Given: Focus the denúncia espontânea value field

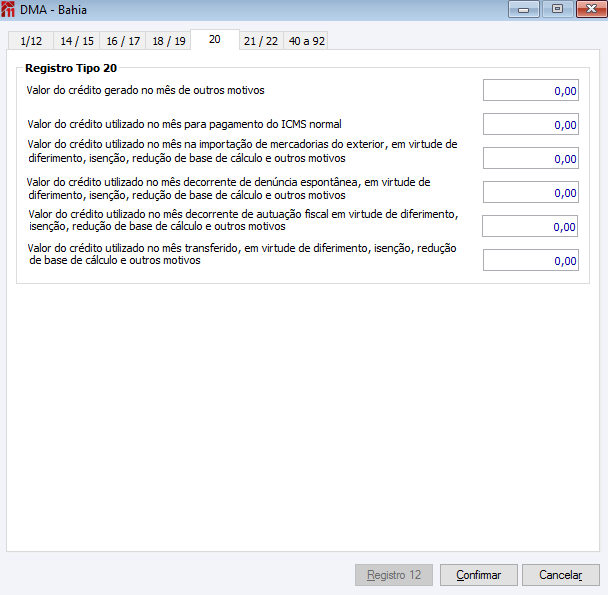Looking at the screenshot, I should point(531,192).
